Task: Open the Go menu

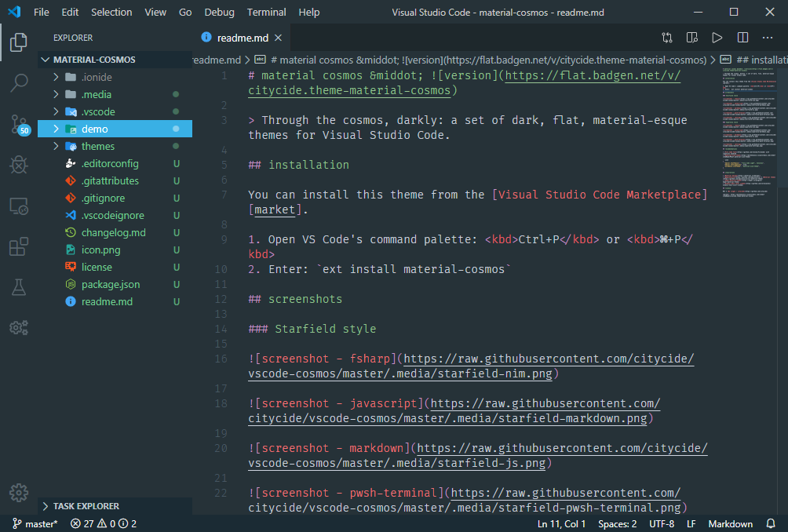Action: click(x=185, y=12)
